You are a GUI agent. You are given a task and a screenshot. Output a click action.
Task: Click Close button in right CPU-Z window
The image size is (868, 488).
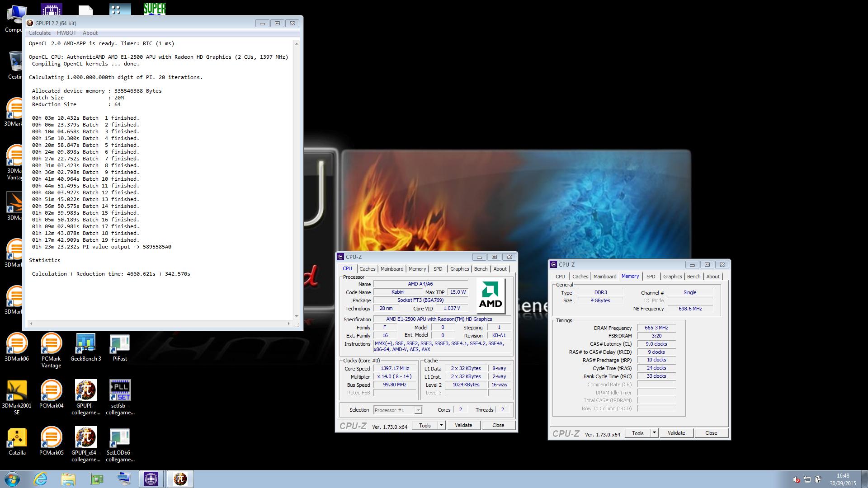coord(711,433)
